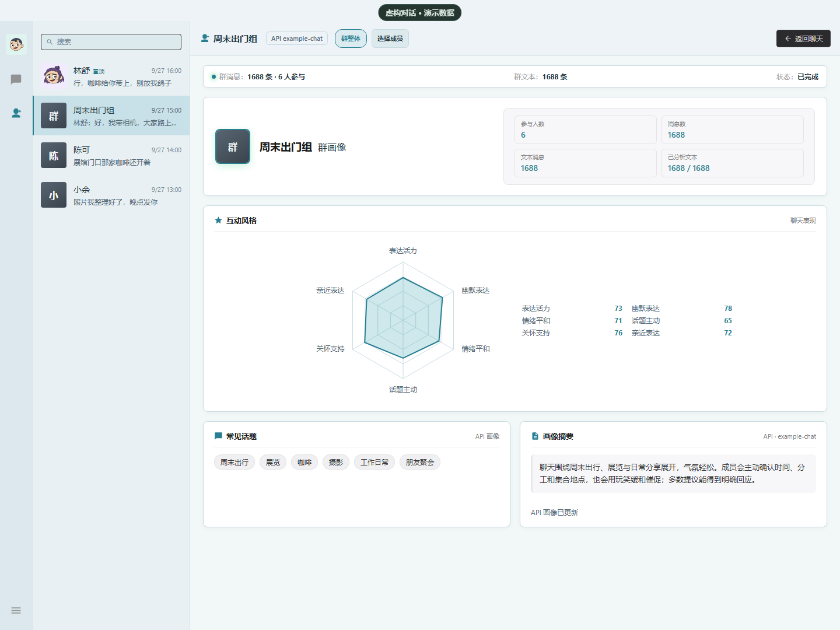Return to chat with 返回聊天 button
Viewport: 840px width, 630px height.
click(x=803, y=38)
